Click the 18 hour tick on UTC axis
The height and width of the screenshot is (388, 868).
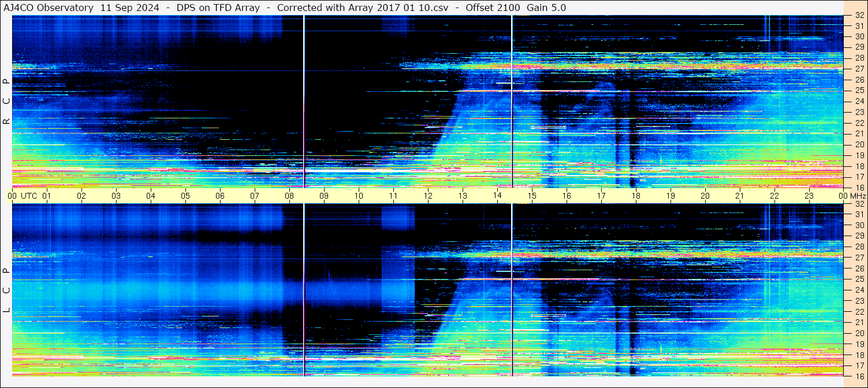coord(636,196)
